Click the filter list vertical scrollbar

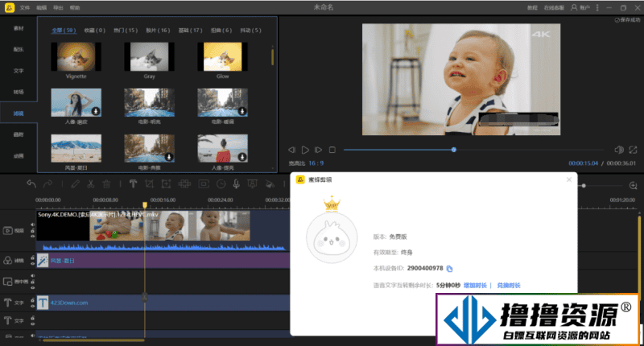272,56
